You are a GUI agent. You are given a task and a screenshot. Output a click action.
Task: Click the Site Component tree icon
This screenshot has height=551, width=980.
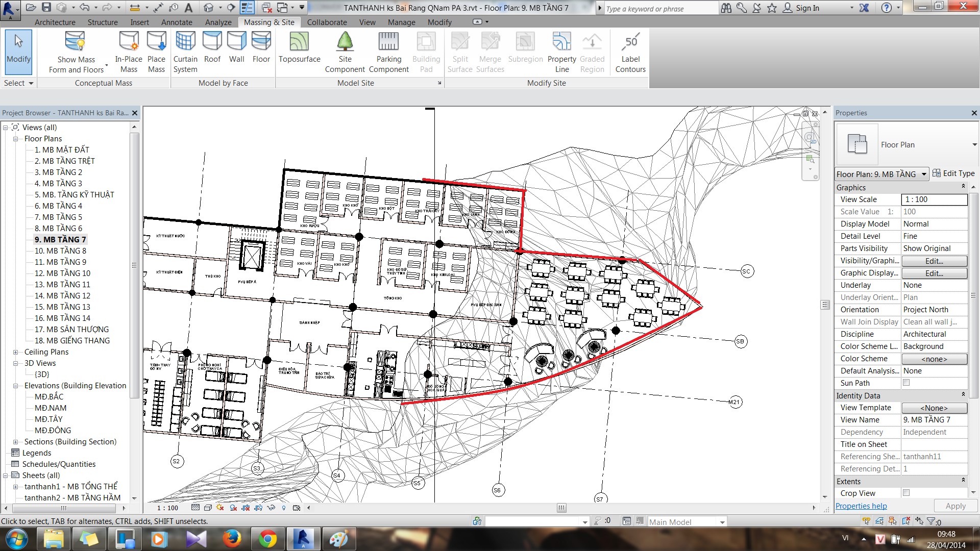click(345, 42)
